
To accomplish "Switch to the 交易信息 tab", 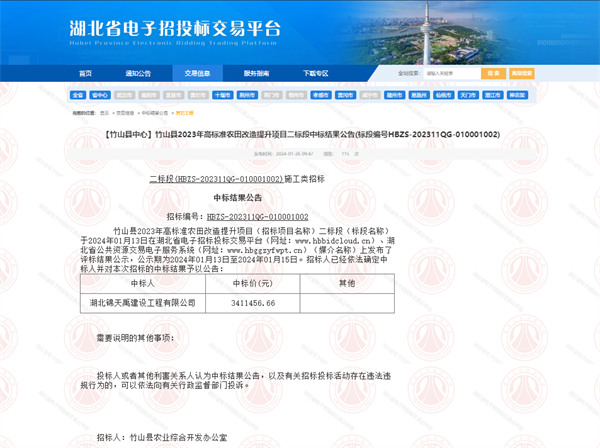I will (x=197, y=74).
